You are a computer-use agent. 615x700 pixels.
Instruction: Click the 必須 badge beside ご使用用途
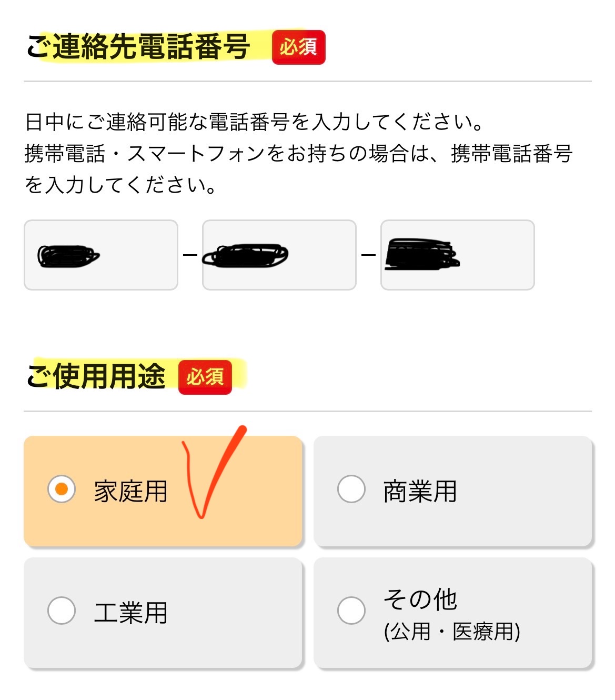click(x=205, y=377)
